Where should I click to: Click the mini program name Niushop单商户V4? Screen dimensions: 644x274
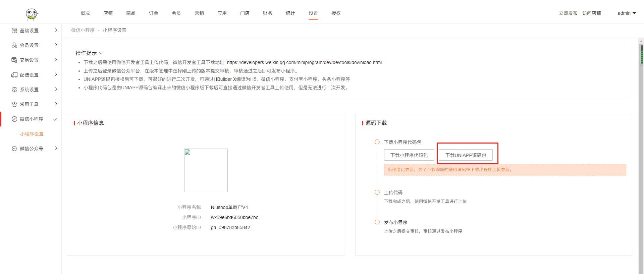pos(229,207)
